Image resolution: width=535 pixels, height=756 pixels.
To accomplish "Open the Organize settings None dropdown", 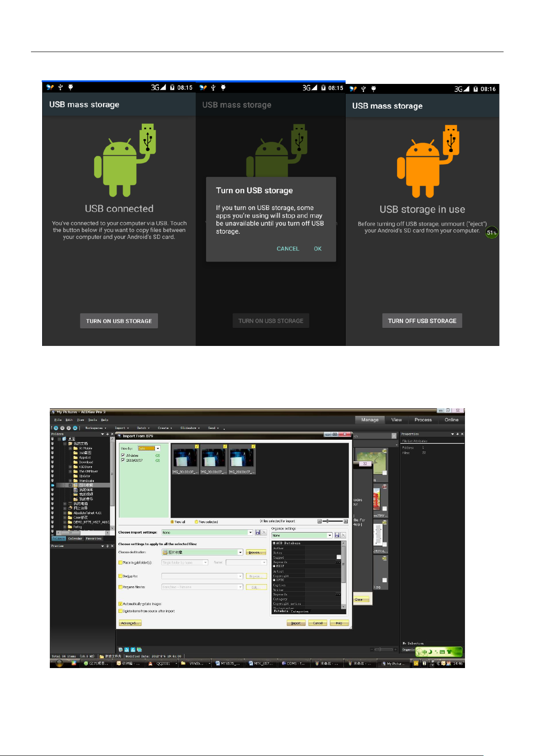I will [x=330, y=535].
